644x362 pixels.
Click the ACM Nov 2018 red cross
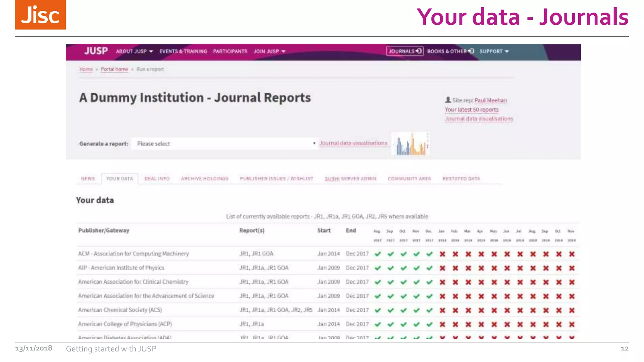(572, 254)
